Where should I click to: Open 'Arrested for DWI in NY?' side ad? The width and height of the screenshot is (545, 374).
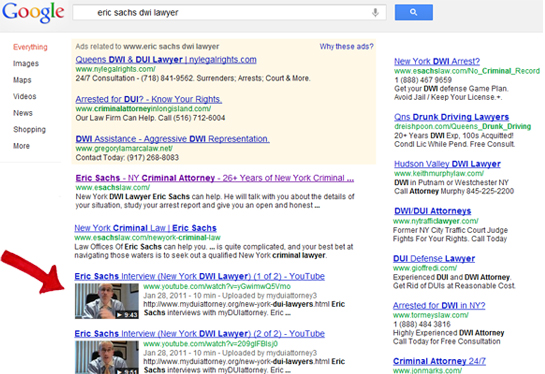[439, 306]
